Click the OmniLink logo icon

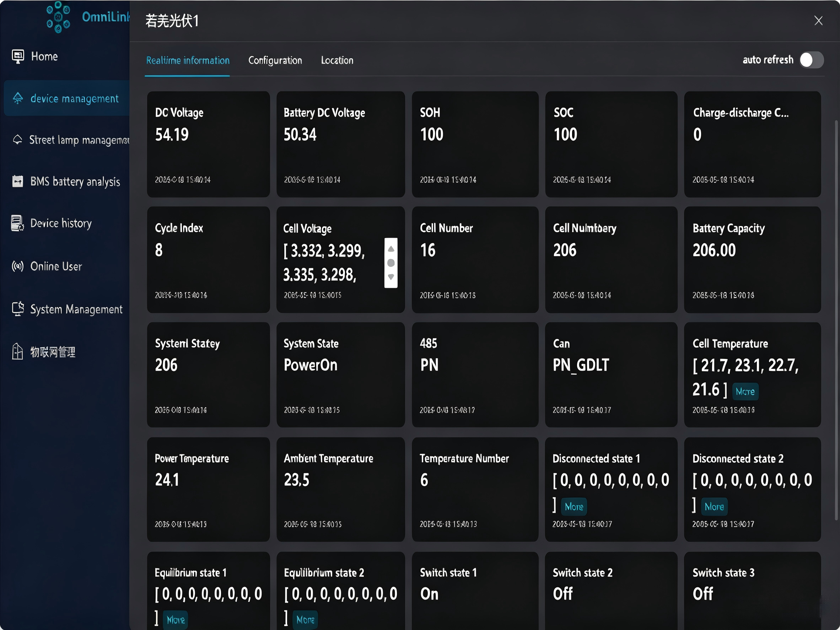(58, 17)
